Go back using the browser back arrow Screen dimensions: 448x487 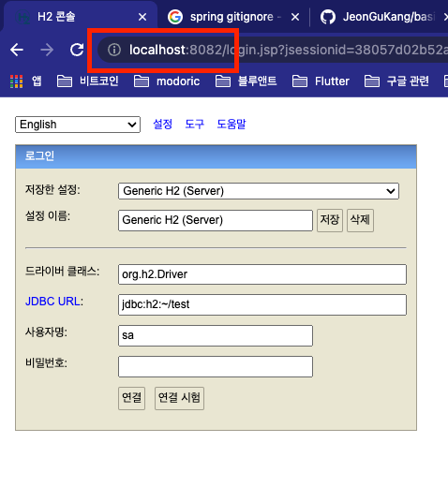click(17, 50)
